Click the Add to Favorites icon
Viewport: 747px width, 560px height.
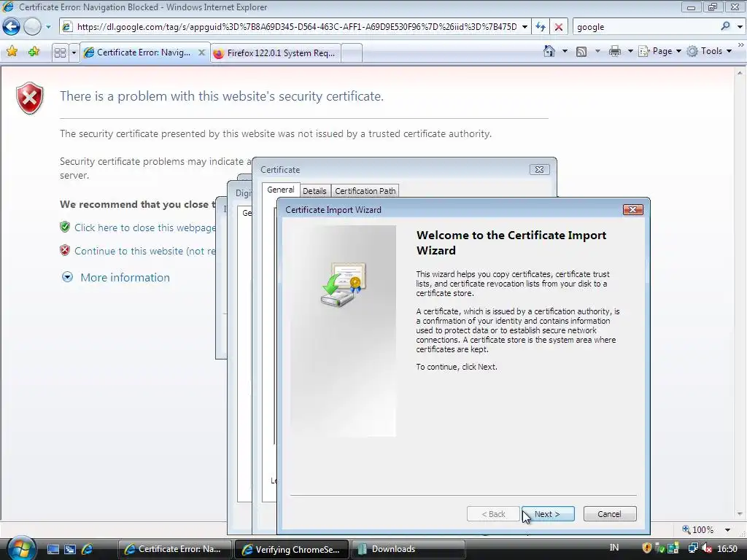click(x=34, y=52)
